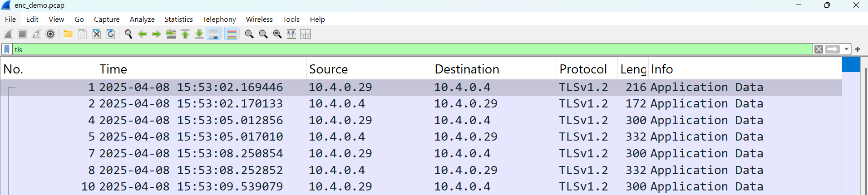Add a filter button with plus sign

[x=858, y=49]
